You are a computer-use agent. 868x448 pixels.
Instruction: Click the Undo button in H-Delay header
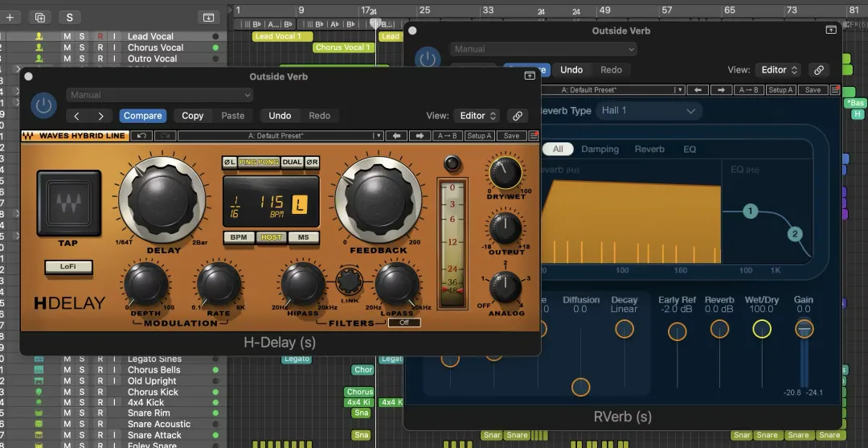click(280, 116)
